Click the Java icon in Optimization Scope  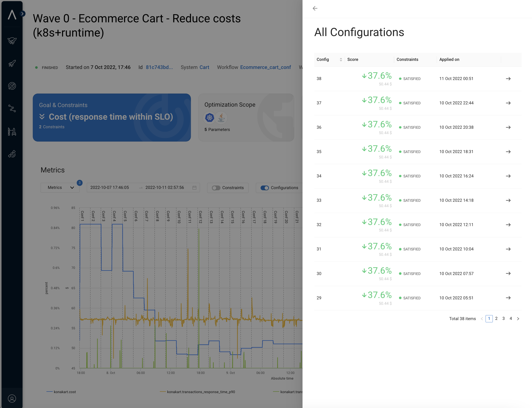pos(221,118)
